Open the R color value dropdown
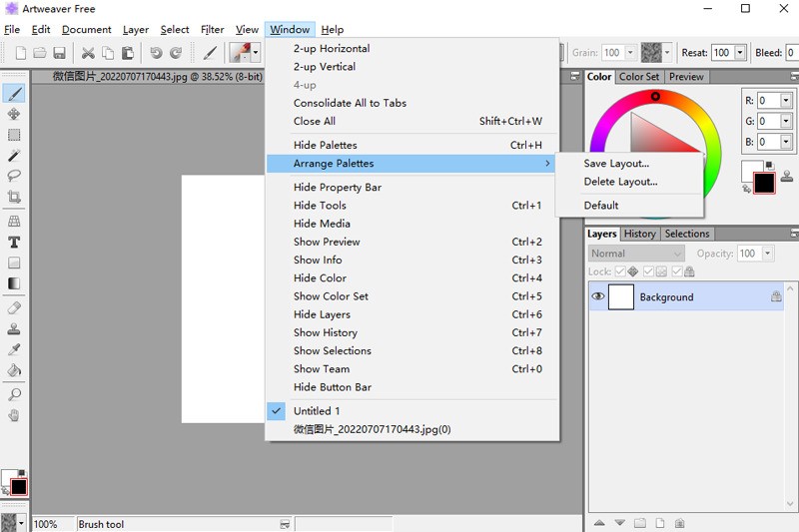Screen dimensions: 799x532 [786, 101]
